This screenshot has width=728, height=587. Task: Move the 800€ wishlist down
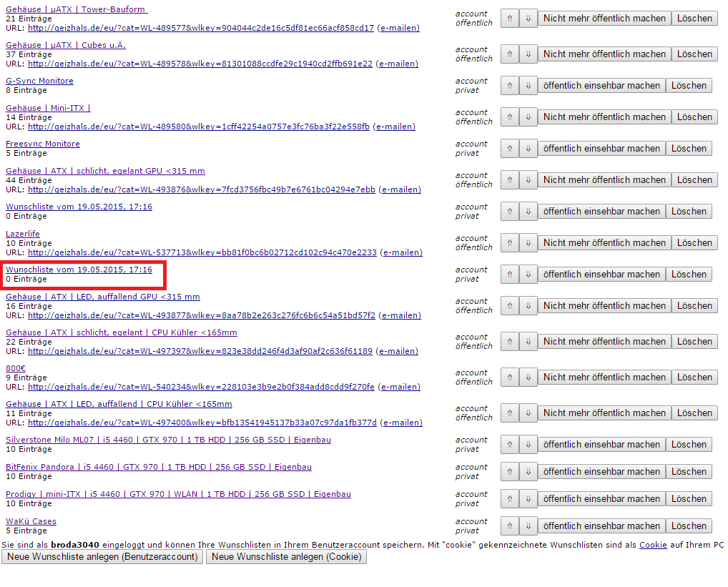[528, 378]
